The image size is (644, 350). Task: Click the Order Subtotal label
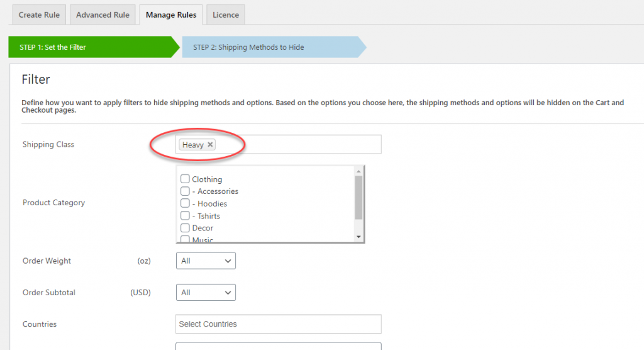[49, 293]
